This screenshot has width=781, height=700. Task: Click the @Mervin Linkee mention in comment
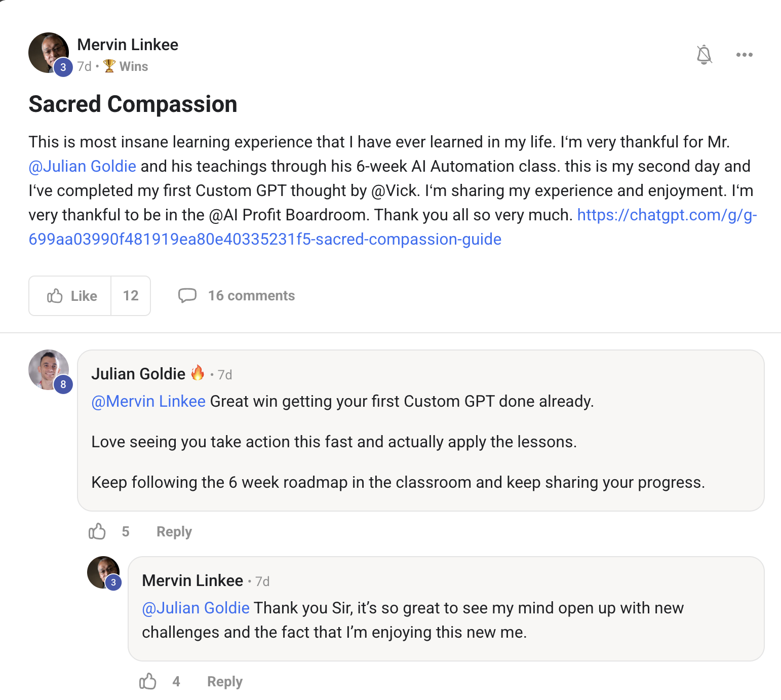click(148, 401)
